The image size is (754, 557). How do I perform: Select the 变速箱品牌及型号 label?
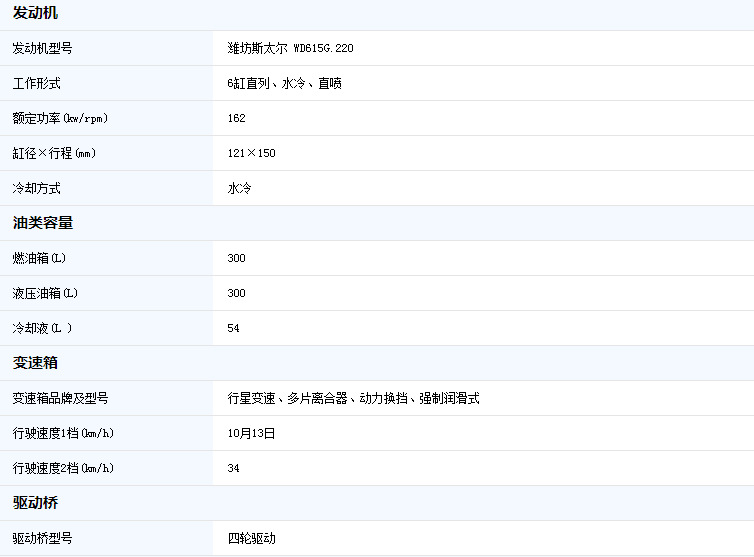click(60, 398)
